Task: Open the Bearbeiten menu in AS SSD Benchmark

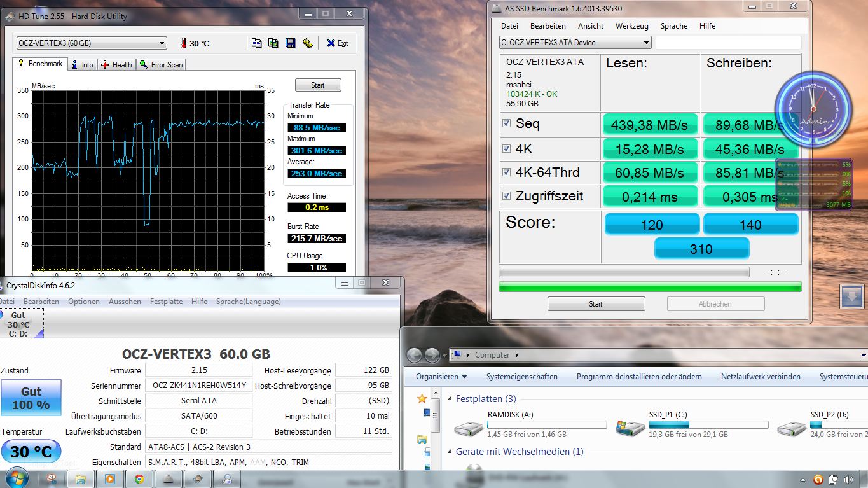Action: click(x=548, y=26)
